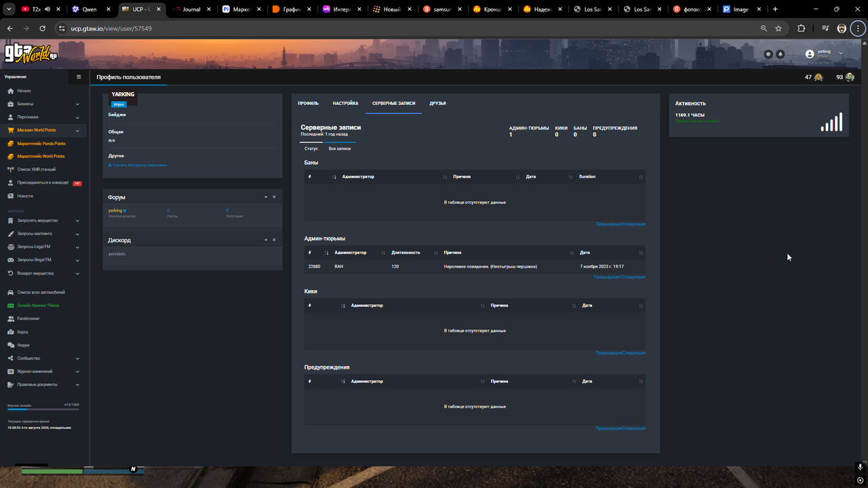Viewport: 868px width, 488px height.
Task: Click the address bar URL field
Action: tap(407, 28)
